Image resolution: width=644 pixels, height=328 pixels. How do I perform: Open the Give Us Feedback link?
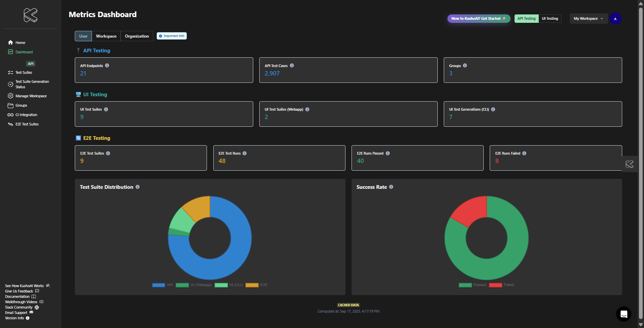pyautogui.click(x=22, y=291)
